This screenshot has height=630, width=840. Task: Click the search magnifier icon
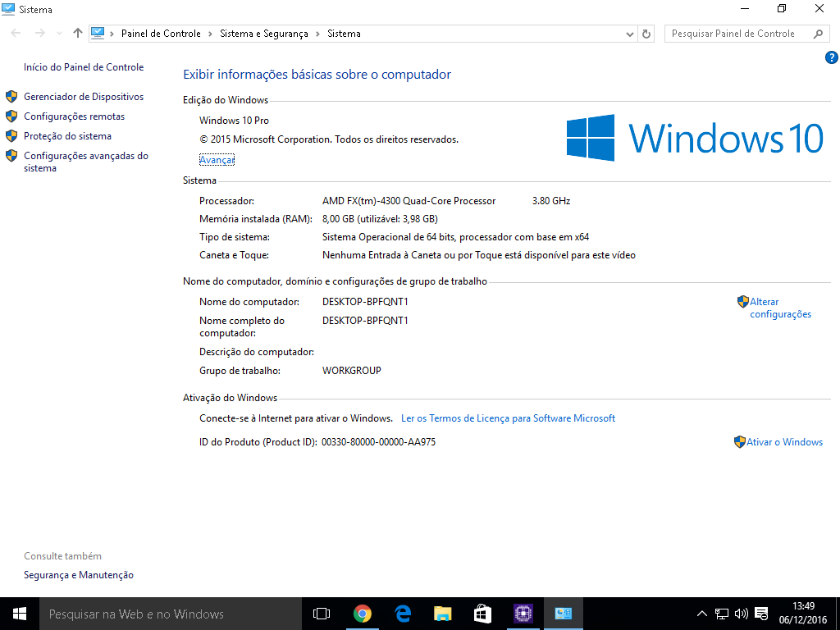coord(818,34)
